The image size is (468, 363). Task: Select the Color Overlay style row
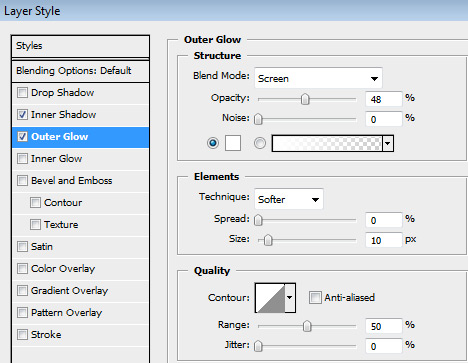(80, 268)
